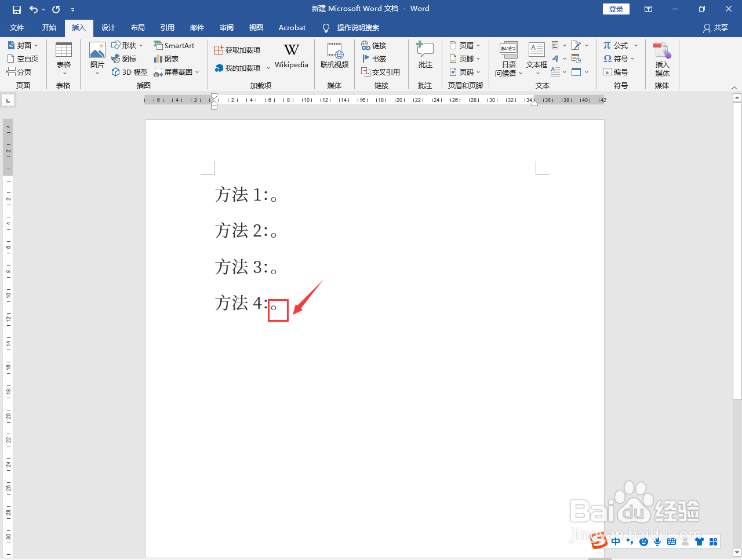Toggle full/half-width punctuation on the IME bar
Screen dimensions: 742x560
tap(630, 541)
